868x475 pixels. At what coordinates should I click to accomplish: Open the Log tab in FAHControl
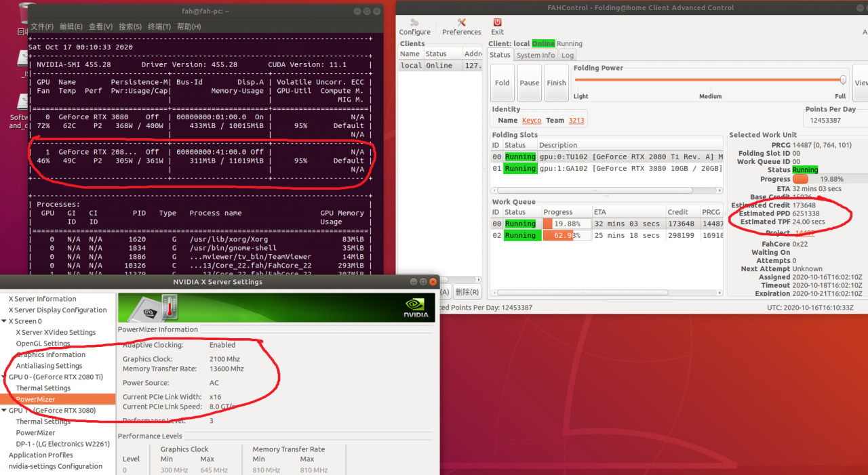(x=568, y=55)
